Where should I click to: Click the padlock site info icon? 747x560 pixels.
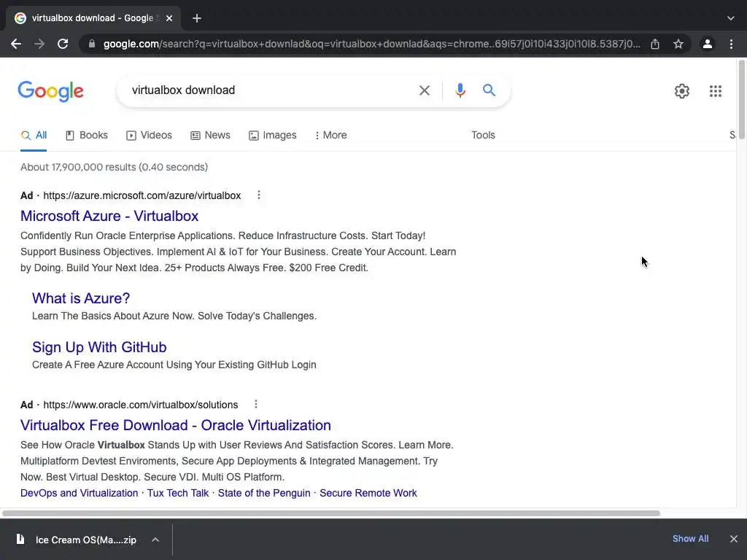pyautogui.click(x=92, y=44)
